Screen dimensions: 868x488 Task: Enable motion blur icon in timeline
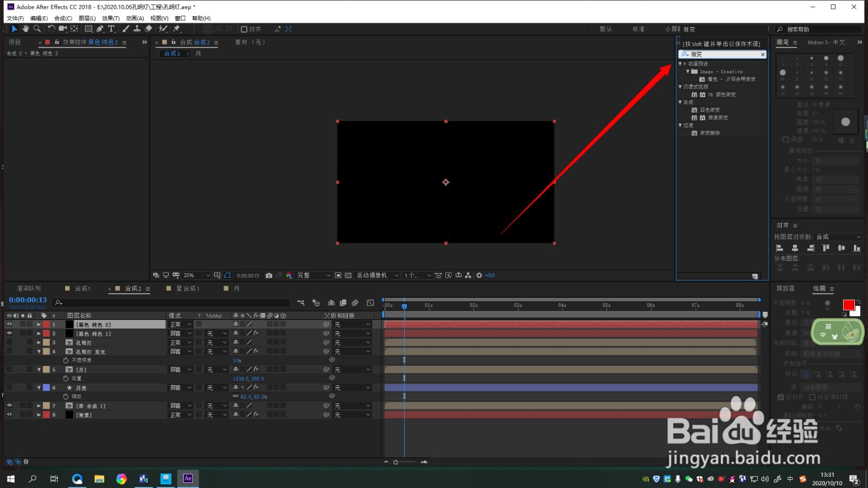point(355,303)
